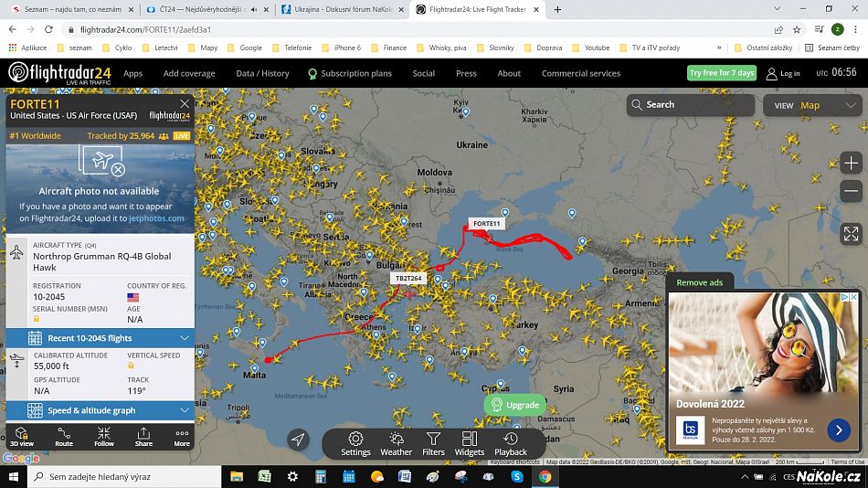
Task: Open the 3D view of FORTE11
Action: pyautogui.click(x=22, y=437)
